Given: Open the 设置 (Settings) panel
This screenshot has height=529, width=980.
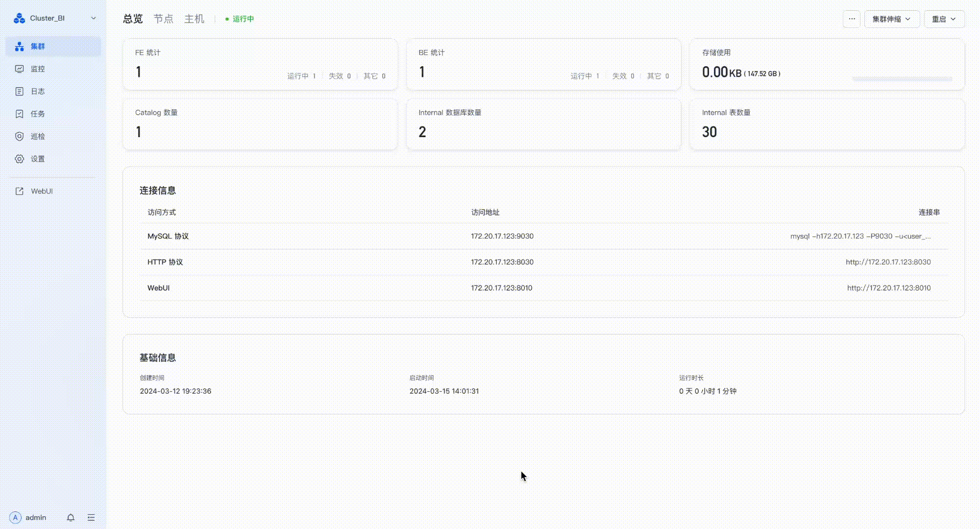Looking at the screenshot, I should tap(37, 158).
